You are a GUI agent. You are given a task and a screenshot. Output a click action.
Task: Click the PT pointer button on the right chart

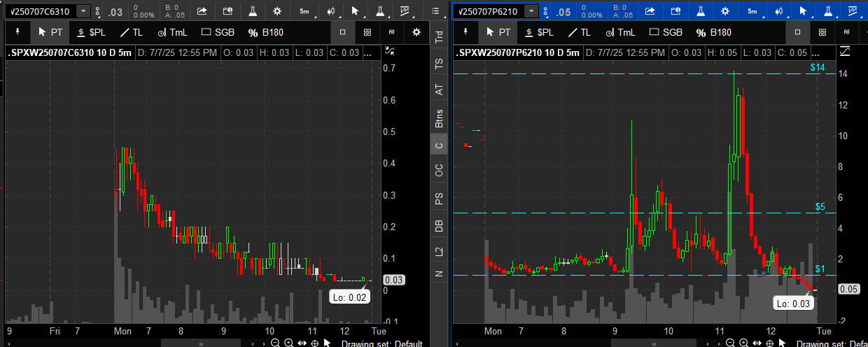pyautogui.click(x=498, y=32)
